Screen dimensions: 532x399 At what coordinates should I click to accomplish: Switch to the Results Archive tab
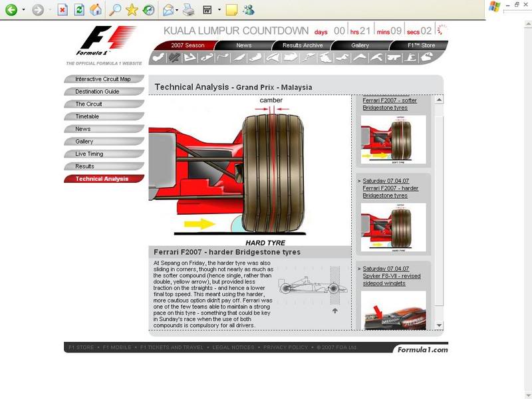[x=303, y=45]
